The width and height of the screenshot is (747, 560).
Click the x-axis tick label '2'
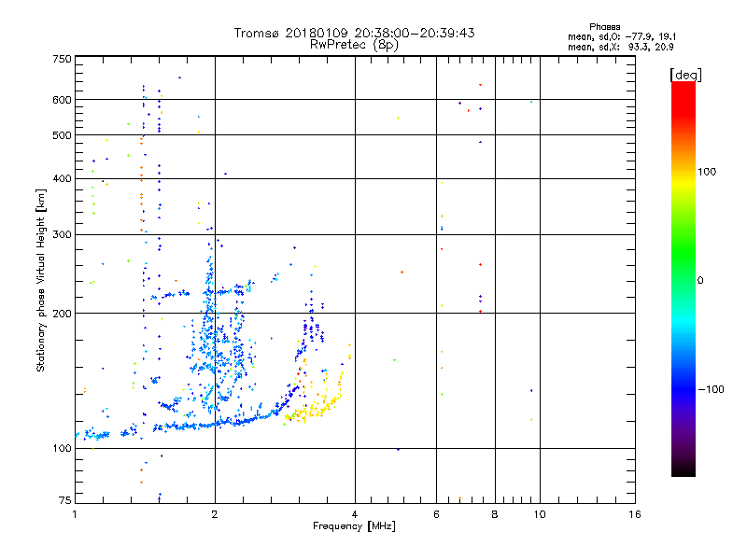click(215, 514)
